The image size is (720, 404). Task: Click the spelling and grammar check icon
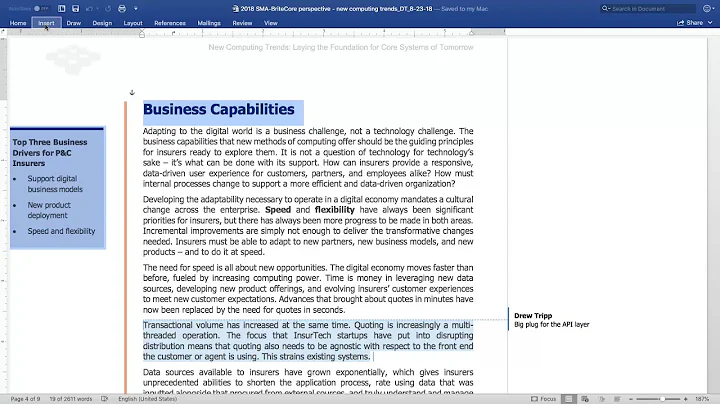tap(105, 399)
